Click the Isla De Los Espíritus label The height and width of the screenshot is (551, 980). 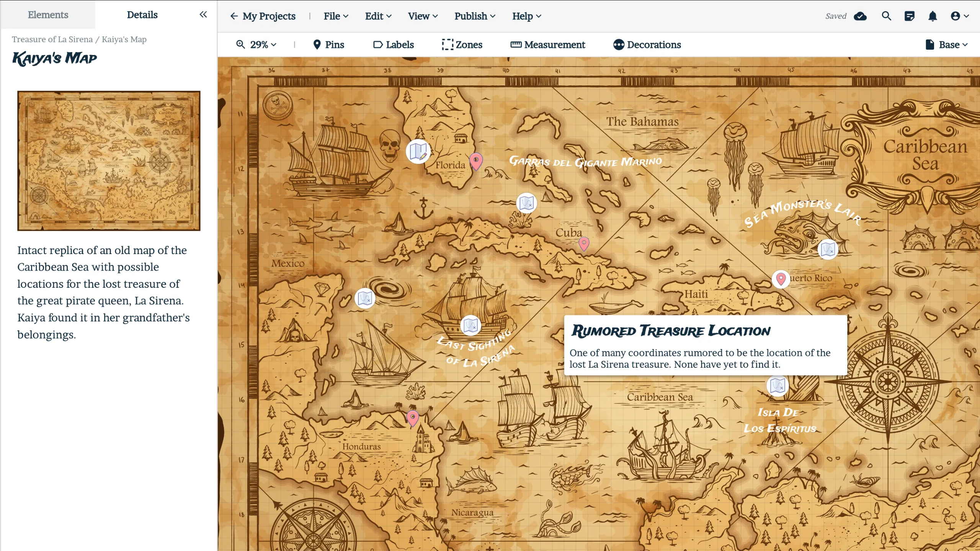[780, 420]
